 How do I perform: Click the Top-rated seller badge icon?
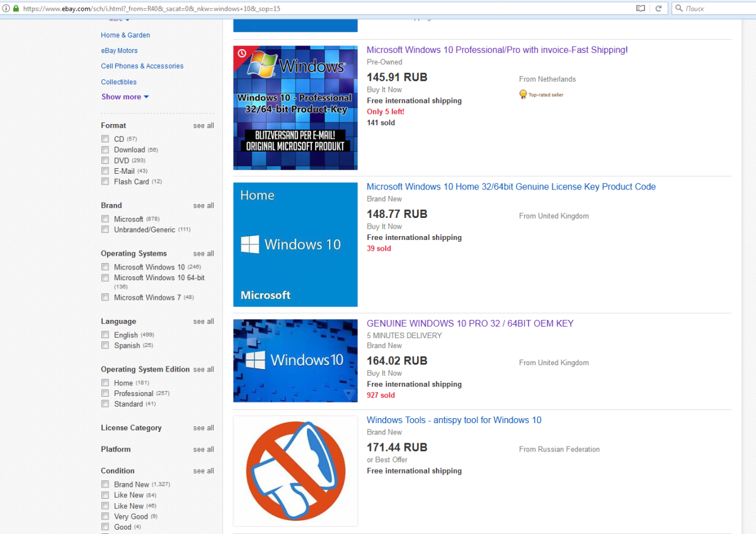(x=523, y=94)
